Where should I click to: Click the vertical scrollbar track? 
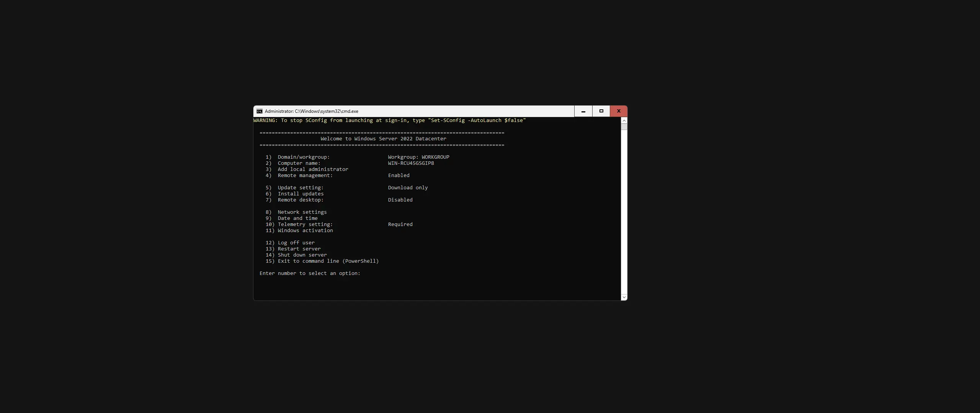point(624,210)
